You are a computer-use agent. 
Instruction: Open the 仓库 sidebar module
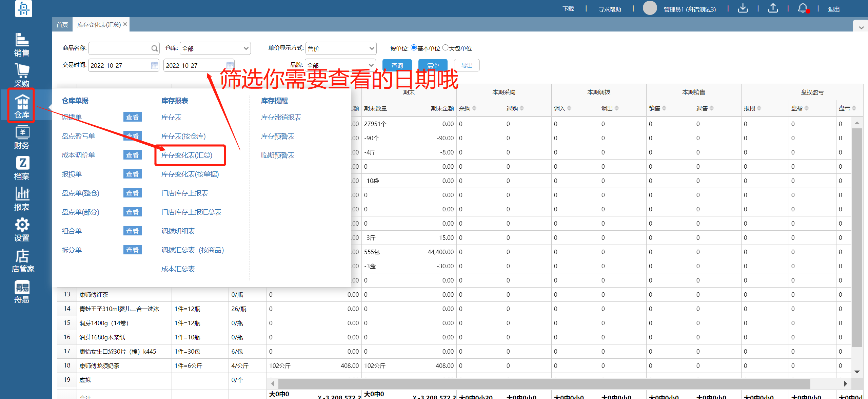coord(22,106)
